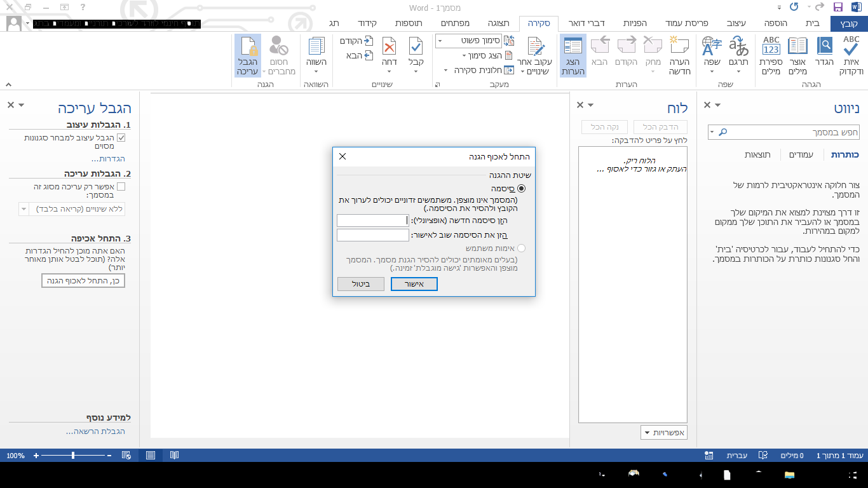Switch to the הוספה insert tab
Image resolution: width=868 pixels, height=488 pixels.
(775, 24)
